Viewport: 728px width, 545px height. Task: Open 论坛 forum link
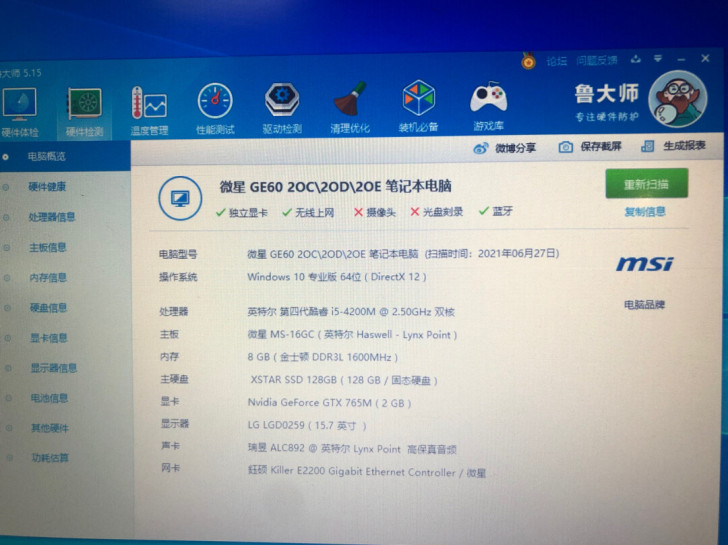coord(556,61)
